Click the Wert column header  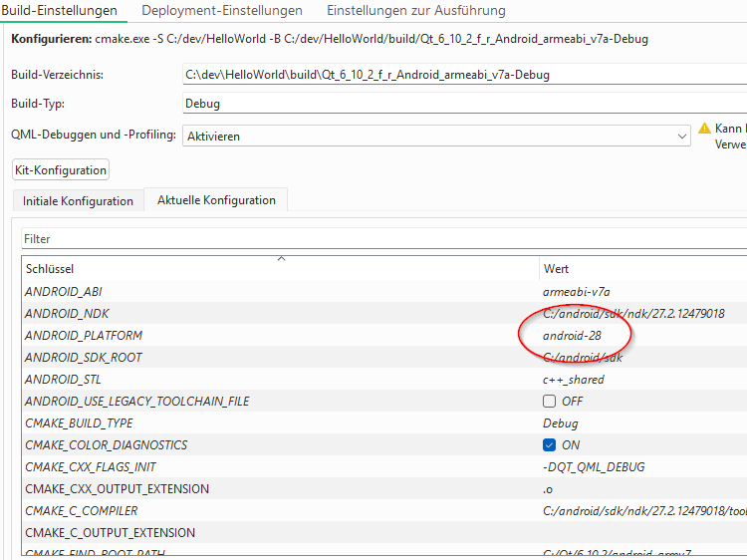click(x=637, y=269)
